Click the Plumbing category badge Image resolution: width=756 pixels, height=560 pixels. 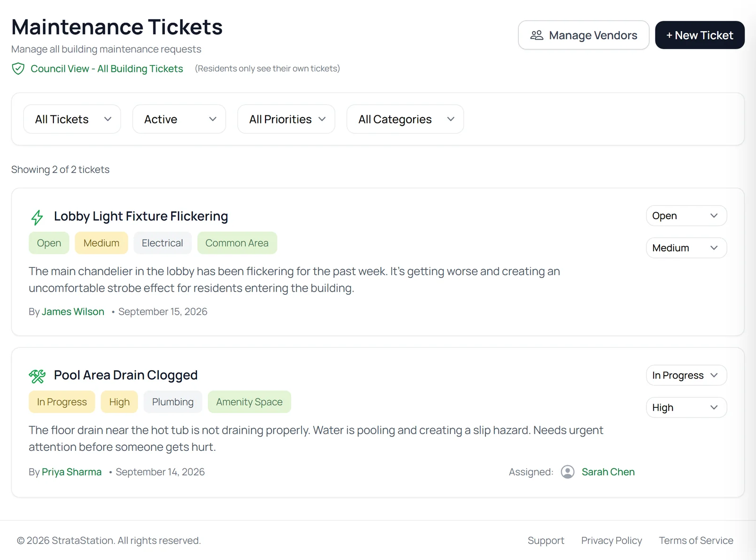click(173, 402)
